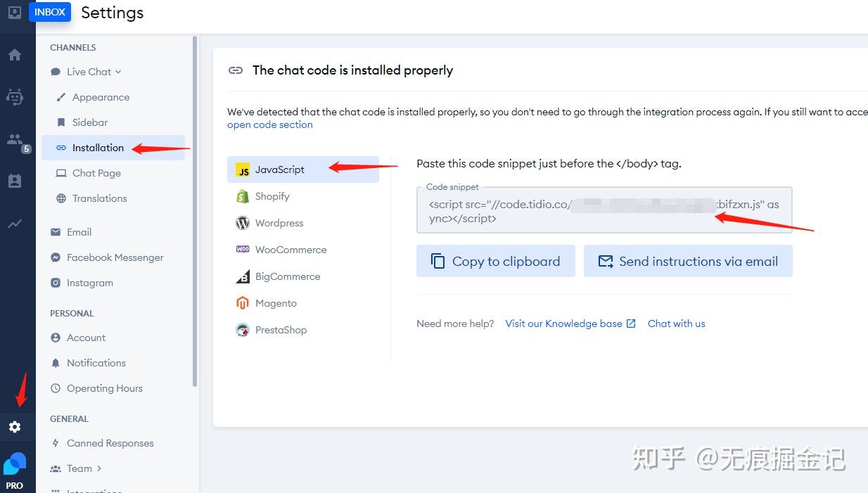The width and height of the screenshot is (868, 493).
Task: Open Visit our Knowledge base link
Action: pyautogui.click(x=570, y=324)
